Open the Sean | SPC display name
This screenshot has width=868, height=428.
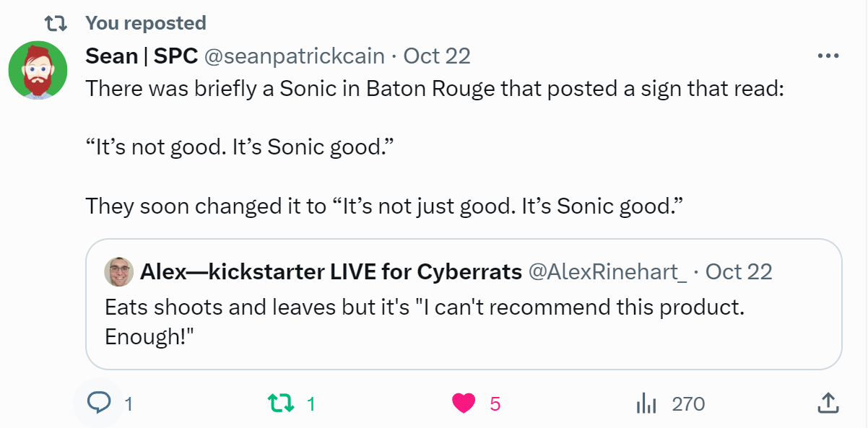[142, 56]
